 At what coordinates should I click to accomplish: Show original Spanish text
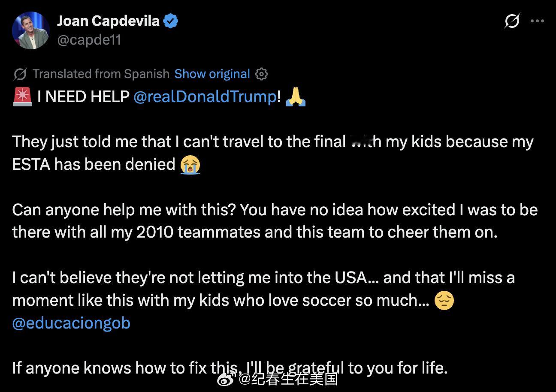point(212,74)
